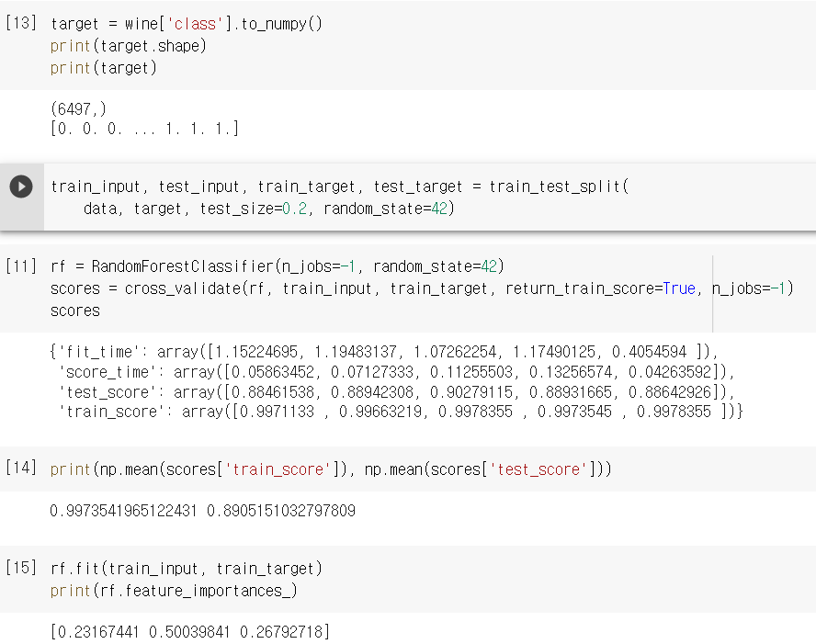Click the (6497,) output line
The image size is (816, 644).
pyautogui.click(x=79, y=109)
